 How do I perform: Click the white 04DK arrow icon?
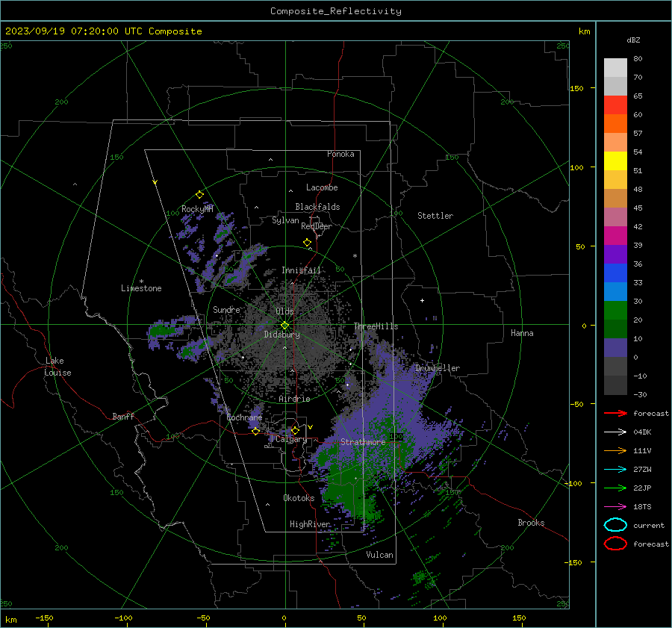click(x=615, y=432)
